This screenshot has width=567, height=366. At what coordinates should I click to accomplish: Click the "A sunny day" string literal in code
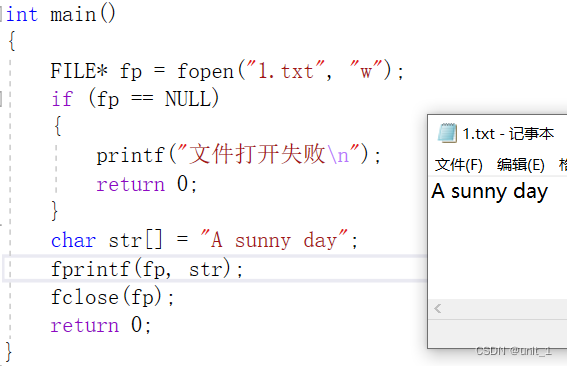coord(274,239)
